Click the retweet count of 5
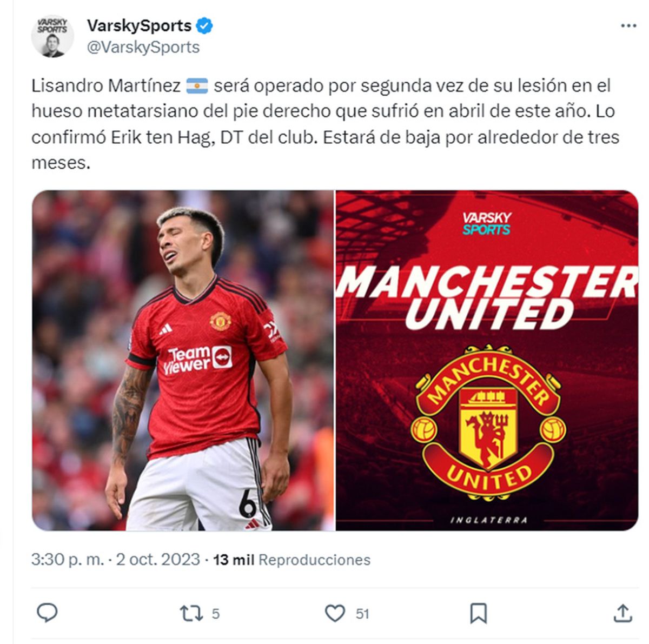 [x=216, y=614]
